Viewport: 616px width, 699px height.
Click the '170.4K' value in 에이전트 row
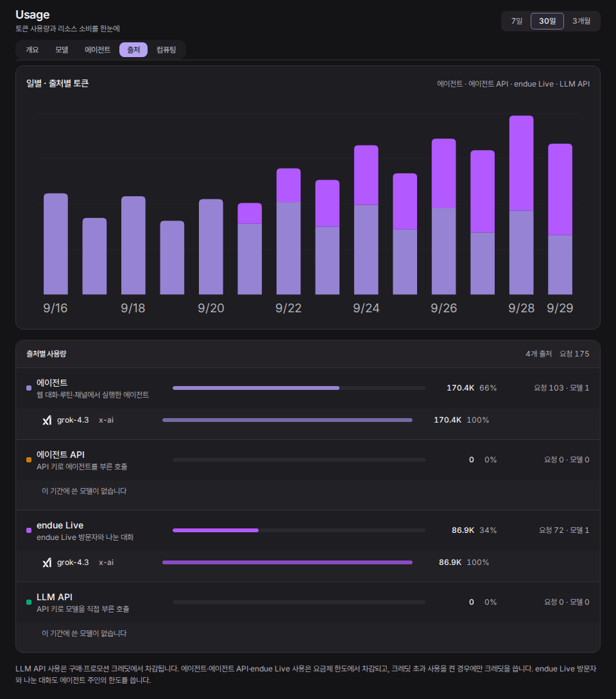click(x=460, y=388)
